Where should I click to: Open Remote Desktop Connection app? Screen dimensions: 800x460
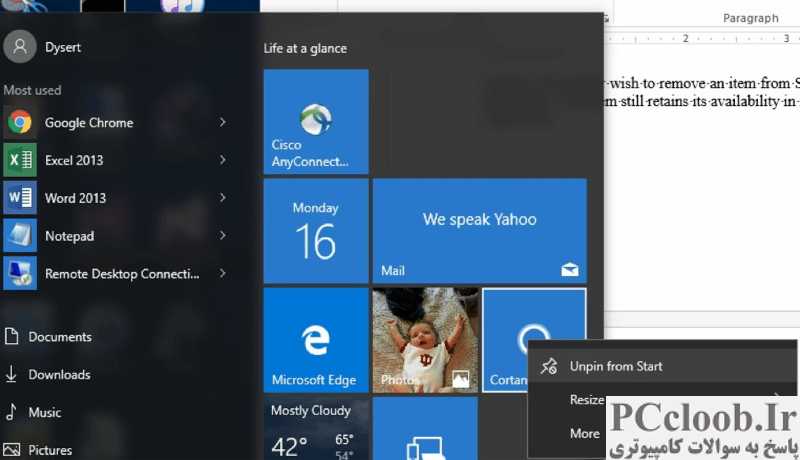click(x=115, y=273)
